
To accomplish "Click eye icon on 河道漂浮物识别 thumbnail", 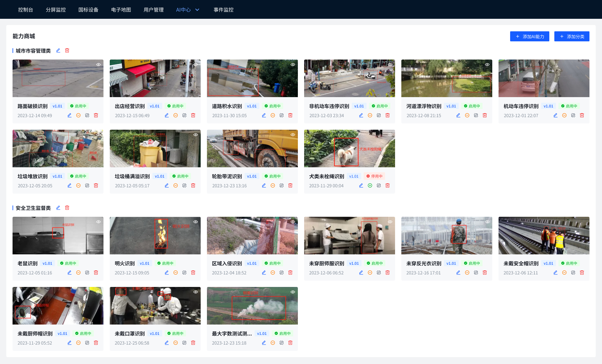I will click(x=487, y=65).
